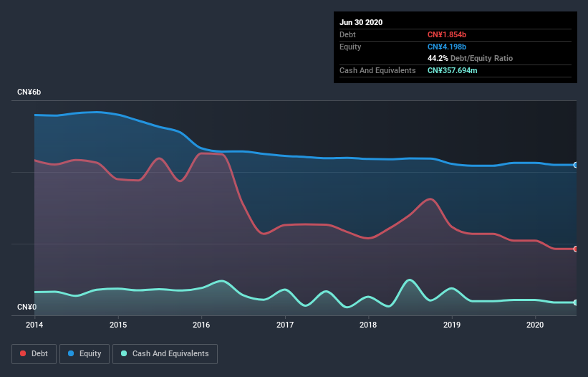Click the CN¥1.854b Debt value in tooltip
Viewport: 588px width, 377px height.
[x=447, y=34]
